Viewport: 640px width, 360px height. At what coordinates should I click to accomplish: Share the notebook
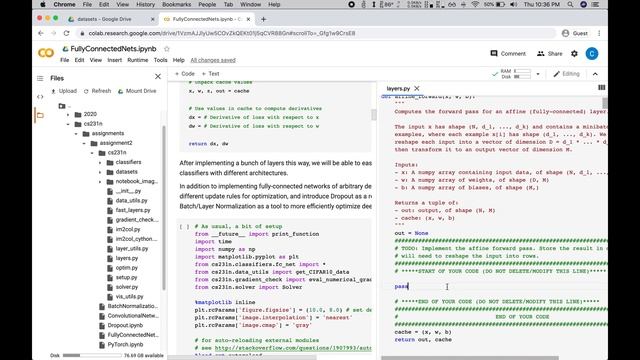click(550, 53)
